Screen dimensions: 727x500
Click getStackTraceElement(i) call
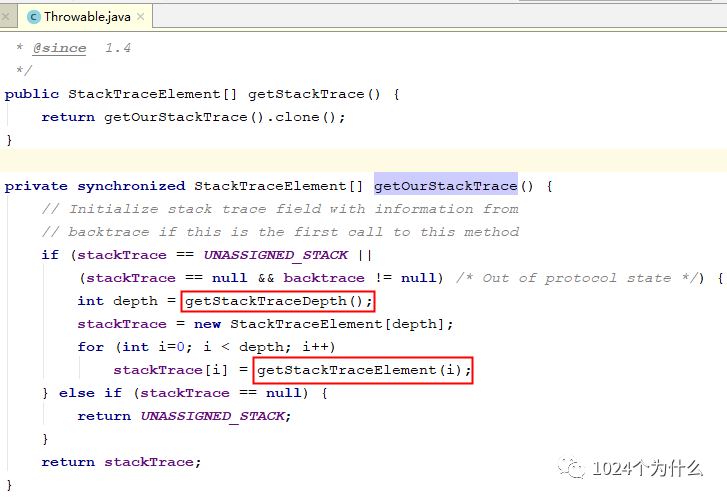(363, 370)
